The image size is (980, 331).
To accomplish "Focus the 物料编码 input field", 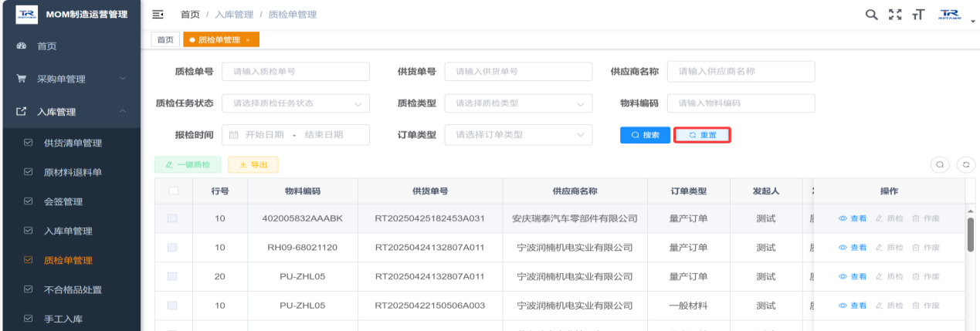I will pos(741,103).
